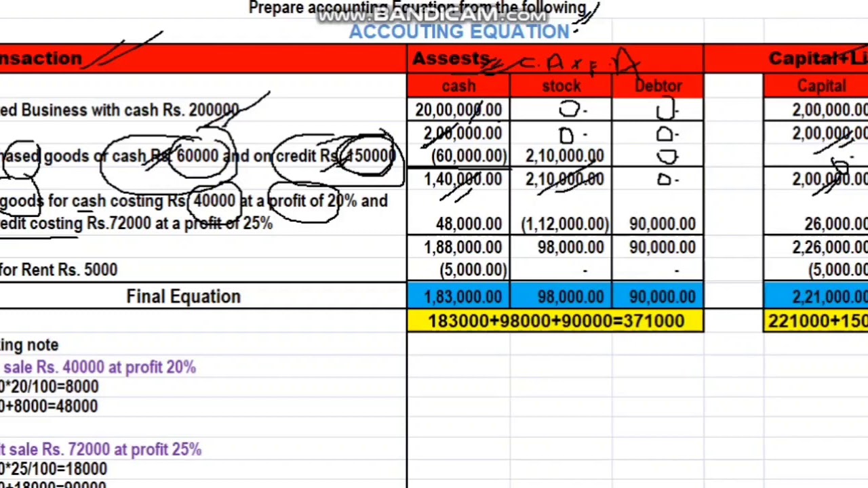Click yellow cell starting '221000+150'

pyautogui.click(x=816, y=321)
